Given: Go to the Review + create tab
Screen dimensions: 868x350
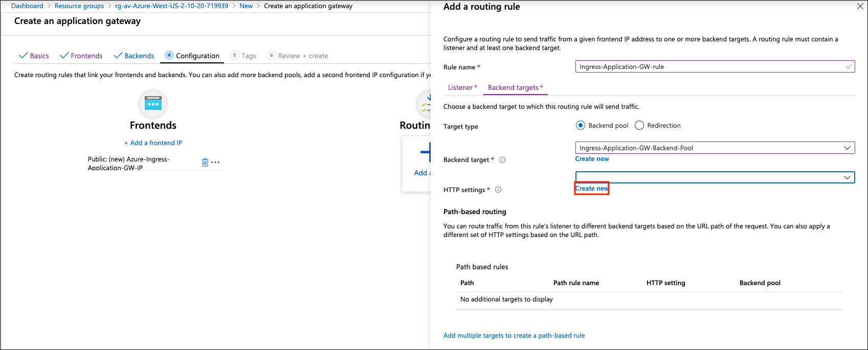Looking at the screenshot, I should tap(298, 56).
